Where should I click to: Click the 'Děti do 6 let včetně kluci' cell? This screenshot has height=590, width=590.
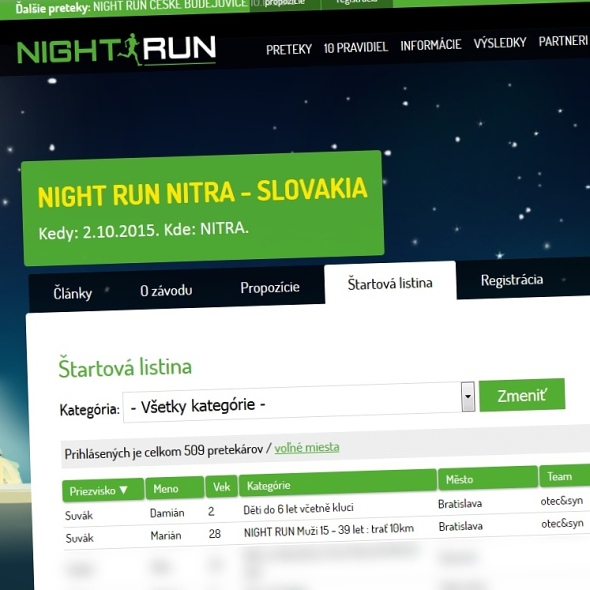coord(298,509)
